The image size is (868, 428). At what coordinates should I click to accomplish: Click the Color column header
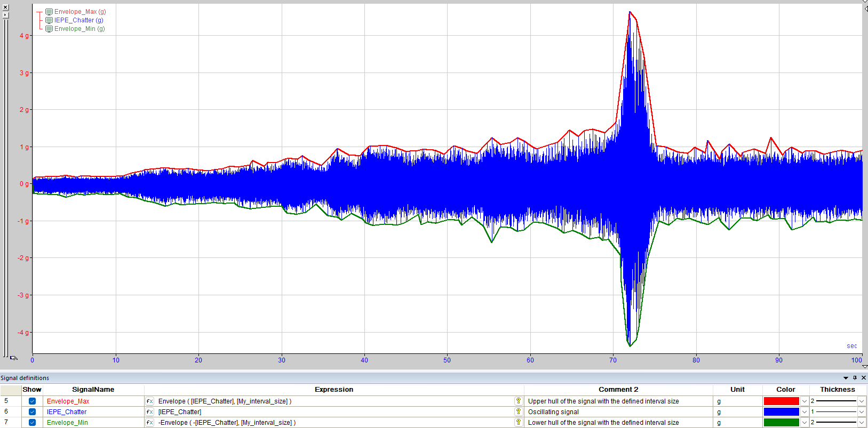point(785,390)
